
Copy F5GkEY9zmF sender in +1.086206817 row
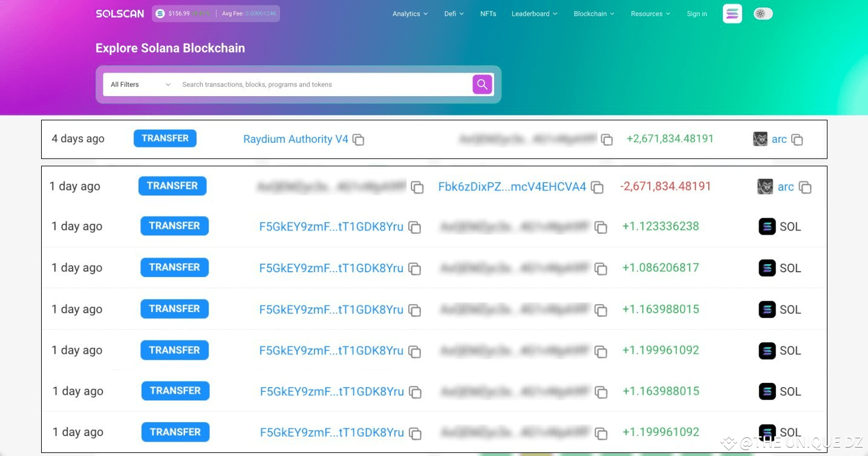pyautogui.click(x=414, y=269)
